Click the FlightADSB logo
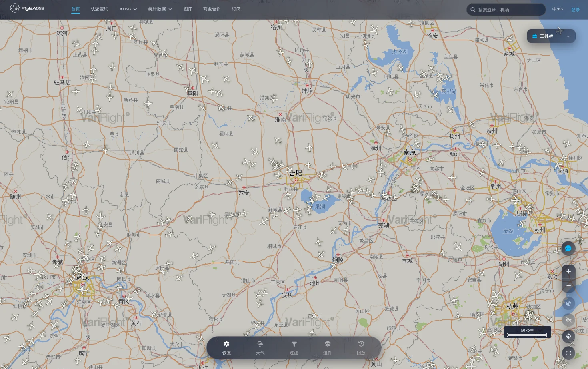This screenshot has width=588, height=369. (x=27, y=8)
